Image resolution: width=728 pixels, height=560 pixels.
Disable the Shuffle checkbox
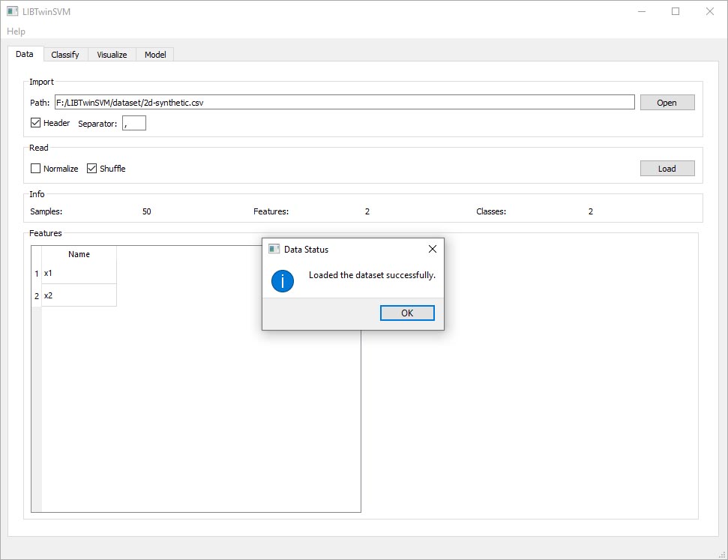92,168
